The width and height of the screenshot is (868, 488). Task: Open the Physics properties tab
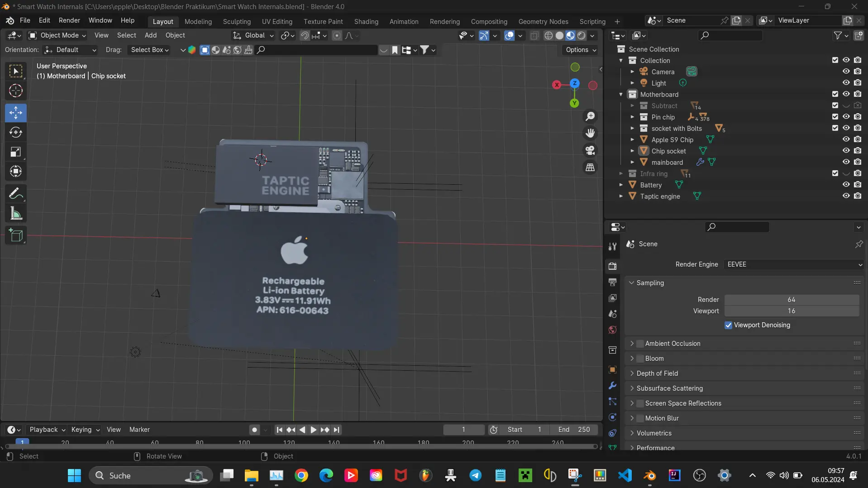pyautogui.click(x=612, y=417)
